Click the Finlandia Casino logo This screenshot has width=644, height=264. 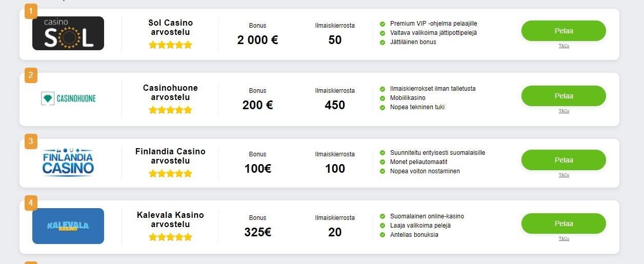tap(68, 163)
